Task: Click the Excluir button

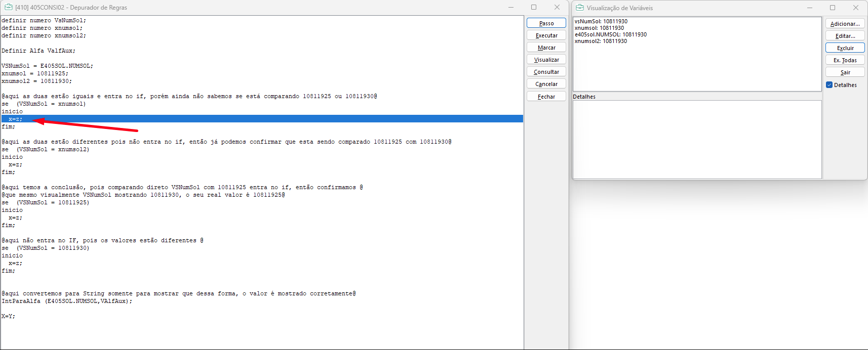Action: pos(845,48)
